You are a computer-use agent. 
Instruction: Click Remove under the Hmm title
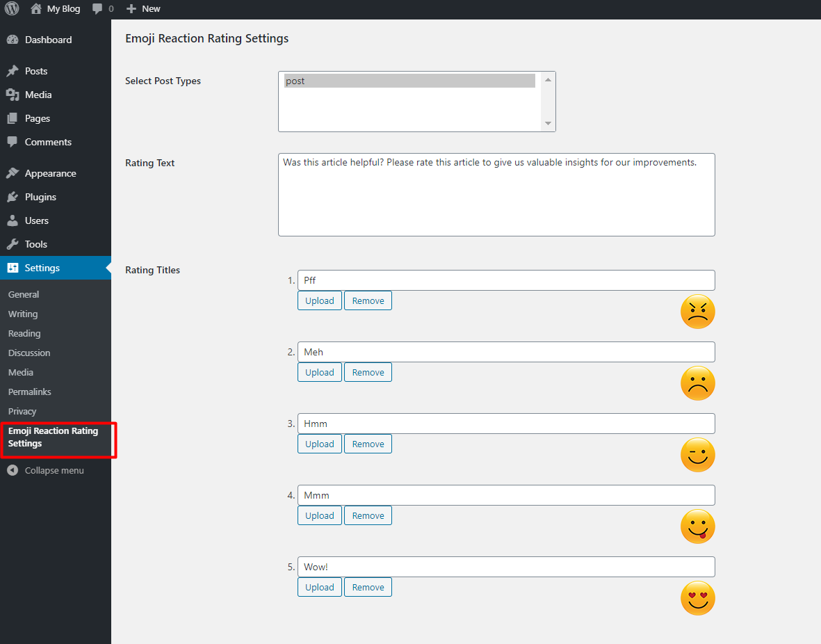pyautogui.click(x=368, y=444)
